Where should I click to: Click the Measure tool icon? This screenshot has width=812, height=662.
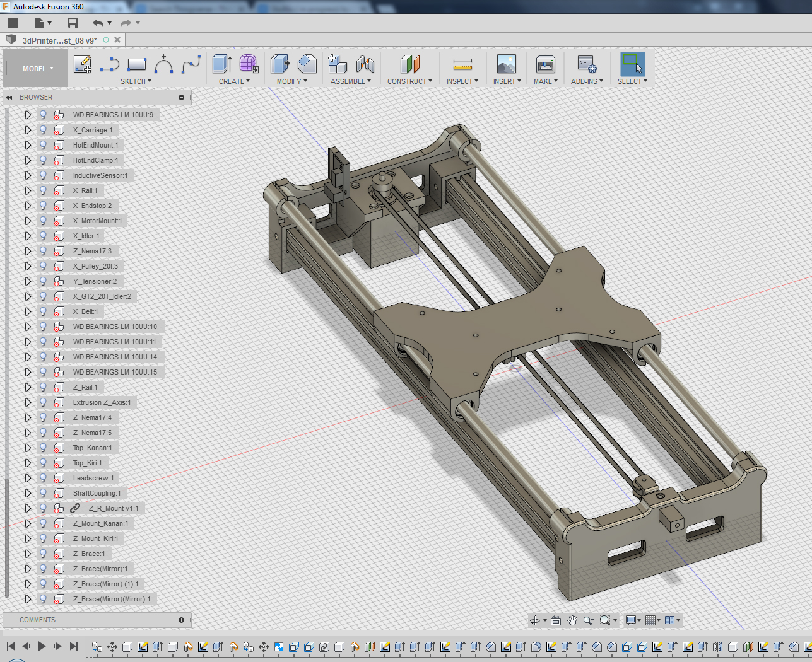point(462,64)
